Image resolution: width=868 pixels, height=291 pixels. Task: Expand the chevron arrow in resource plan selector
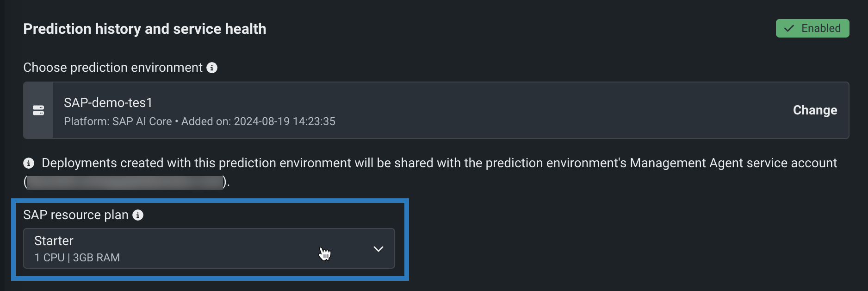pos(378,249)
